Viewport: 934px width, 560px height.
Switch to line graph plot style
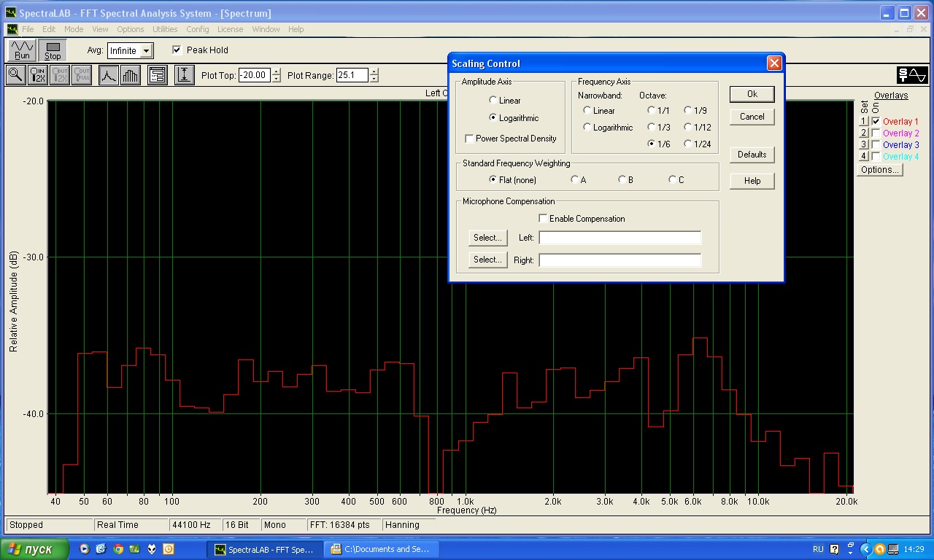[x=109, y=75]
